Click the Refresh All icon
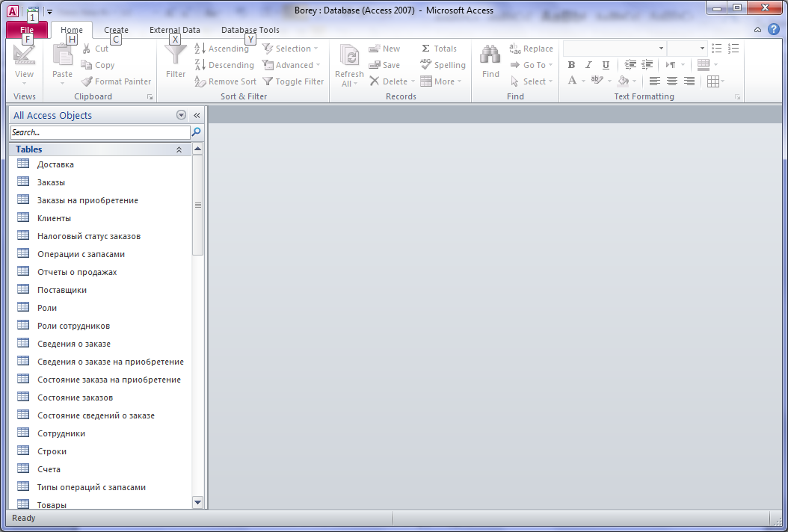Screen dimensions: 788x532 pos(349,56)
